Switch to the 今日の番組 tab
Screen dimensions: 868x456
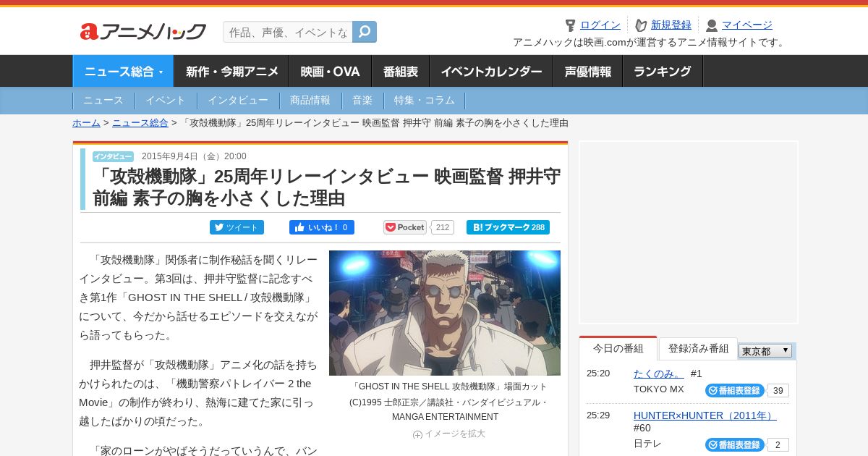[x=618, y=348]
